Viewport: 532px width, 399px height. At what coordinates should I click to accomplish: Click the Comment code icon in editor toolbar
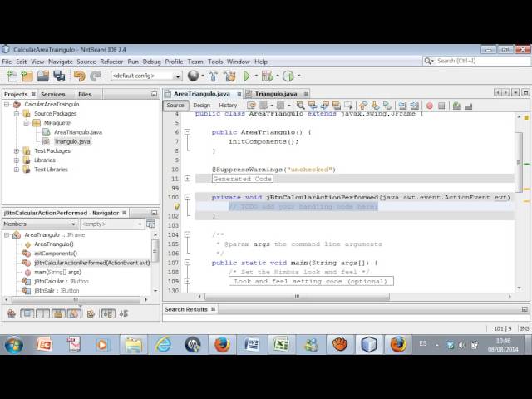pyautogui.click(x=456, y=106)
